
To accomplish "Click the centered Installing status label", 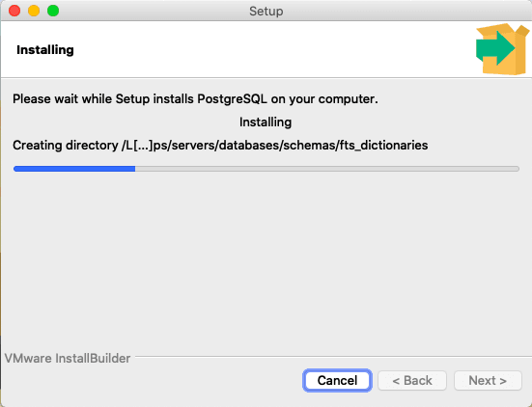I will (266, 122).
